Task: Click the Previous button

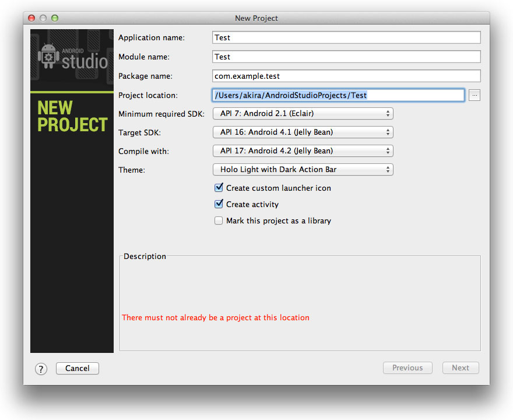Action: pyautogui.click(x=407, y=368)
